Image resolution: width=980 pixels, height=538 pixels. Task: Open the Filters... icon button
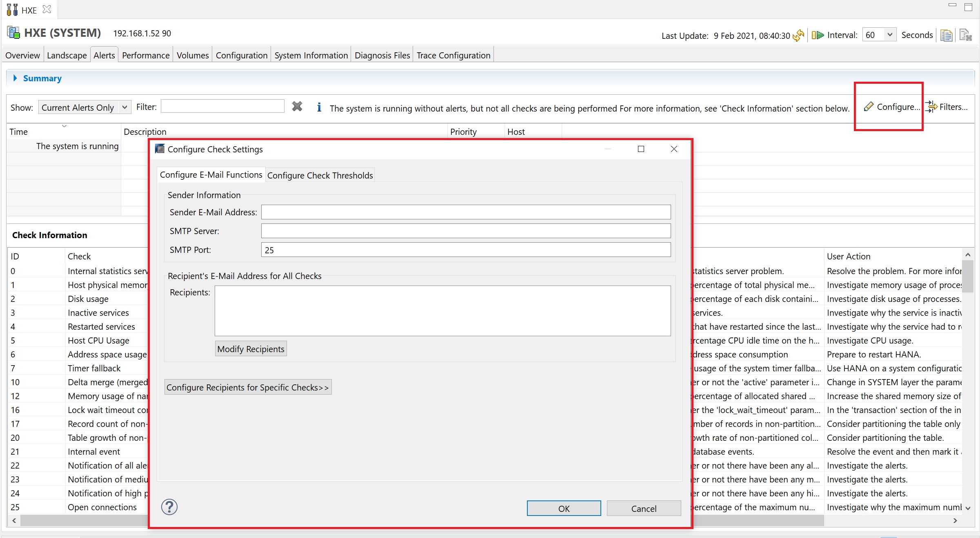coord(931,107)
